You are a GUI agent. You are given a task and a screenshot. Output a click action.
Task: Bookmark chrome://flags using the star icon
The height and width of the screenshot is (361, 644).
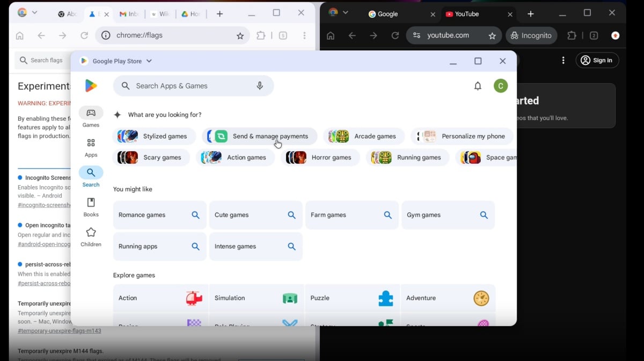(240, 35)
